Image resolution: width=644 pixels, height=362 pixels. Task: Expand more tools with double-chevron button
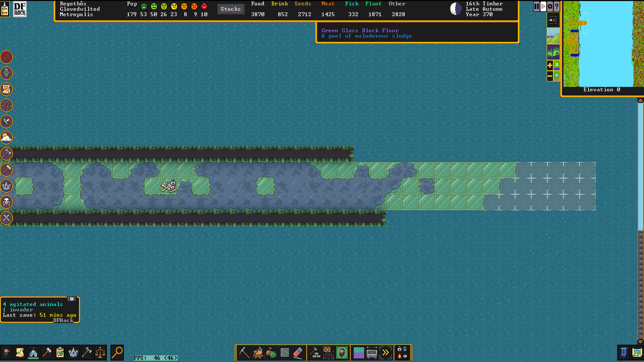tap(385, 353)
